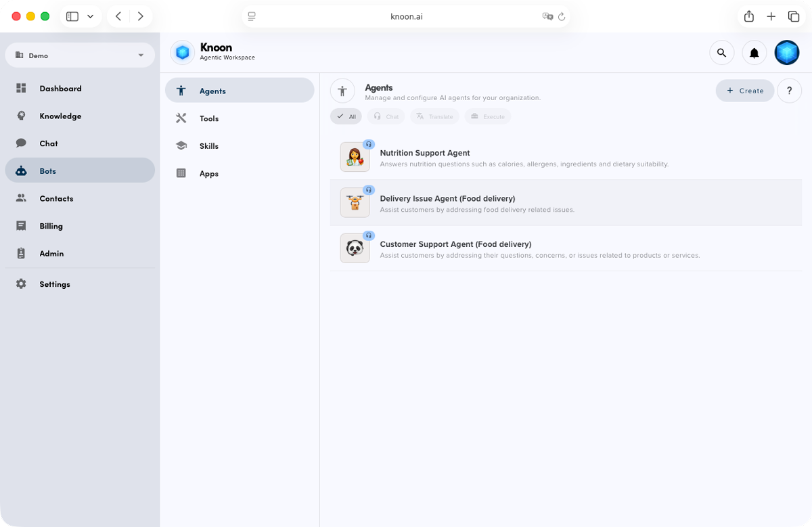
Task: Open notifications via the bell icon
Action: point(754,52)
